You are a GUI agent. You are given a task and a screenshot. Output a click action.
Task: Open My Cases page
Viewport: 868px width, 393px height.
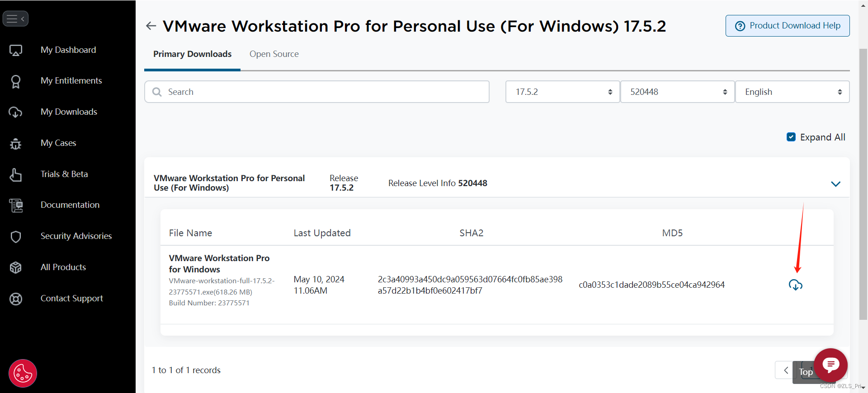[x=58, y=143]
